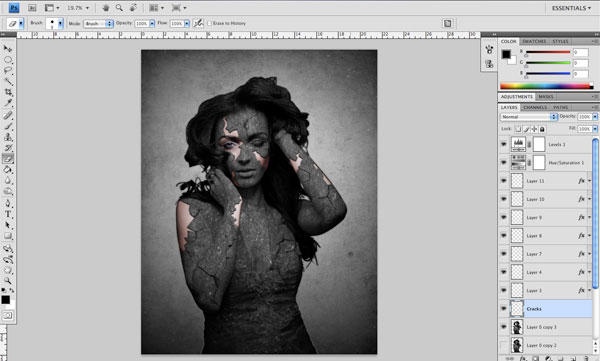Hide the Levels 1 layer
The height and width of the screenshot is (361, 600).
click(x=504, y=144)
